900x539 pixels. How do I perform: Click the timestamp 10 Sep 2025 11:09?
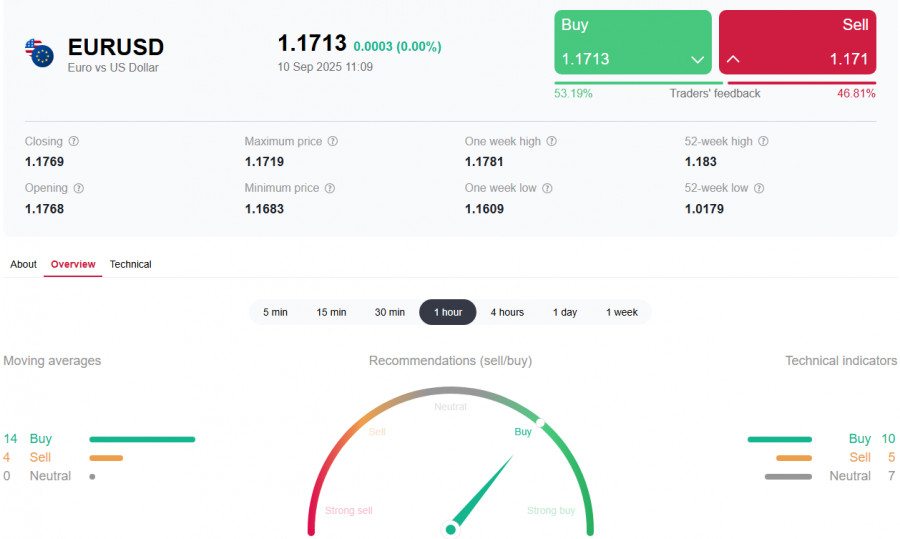point(325,67)
